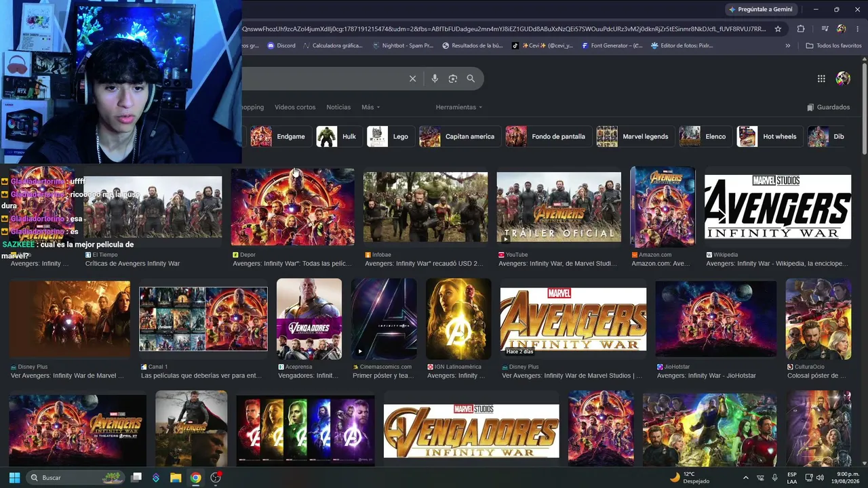Screen dimensions: 868x488
Task: Click the El Tiempo Críticas de Avengers link
Action: click(x=132, y=264)
